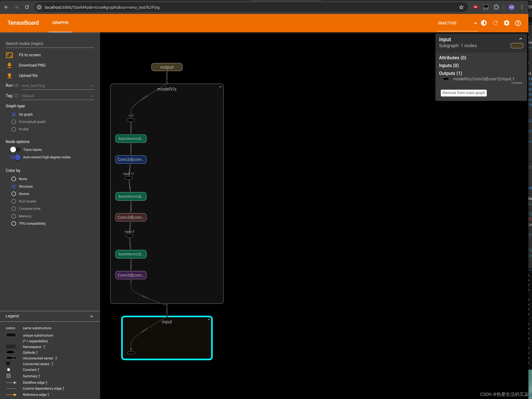Viewport: 532px width, 399px height.
Task: Switch to the GRAPHS tab
Action: click(60, 23)
